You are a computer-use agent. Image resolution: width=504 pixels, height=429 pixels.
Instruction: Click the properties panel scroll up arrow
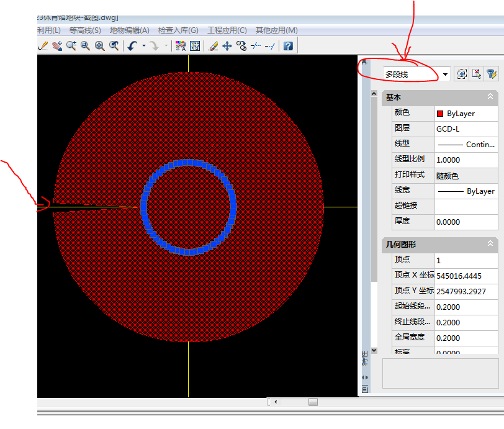tap(374, 94)
